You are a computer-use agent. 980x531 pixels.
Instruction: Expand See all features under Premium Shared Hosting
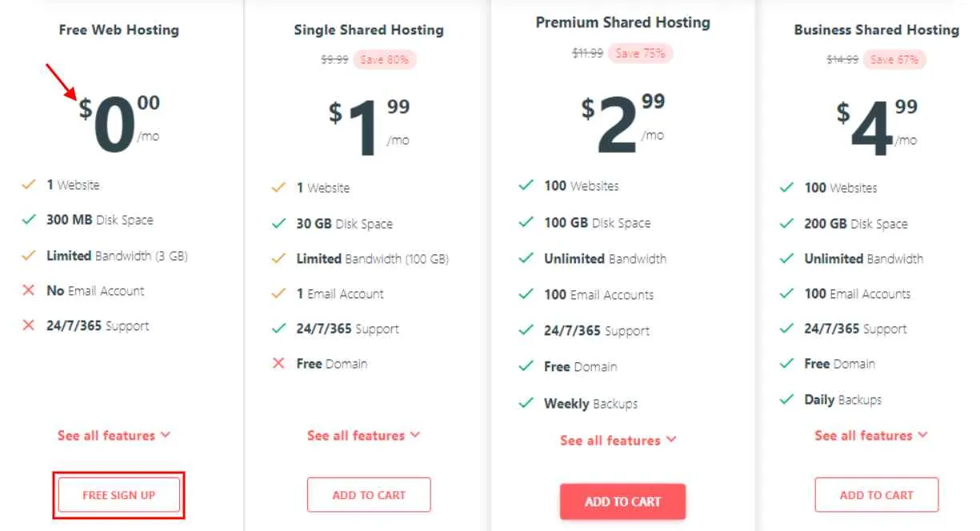tap(618, 440)
